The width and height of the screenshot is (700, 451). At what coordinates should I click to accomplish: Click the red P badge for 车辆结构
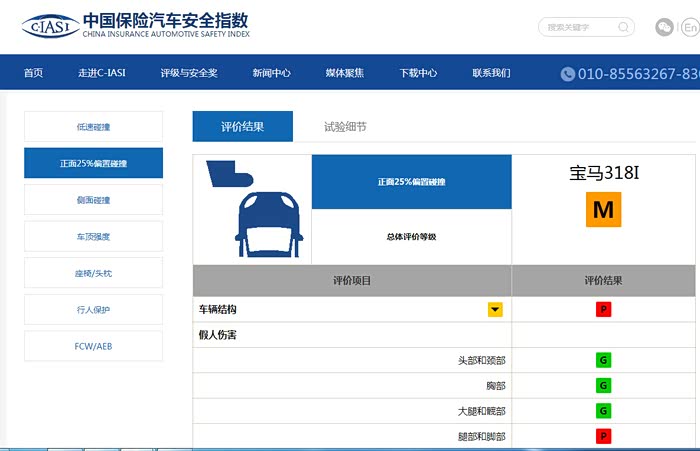click(603, 310)
